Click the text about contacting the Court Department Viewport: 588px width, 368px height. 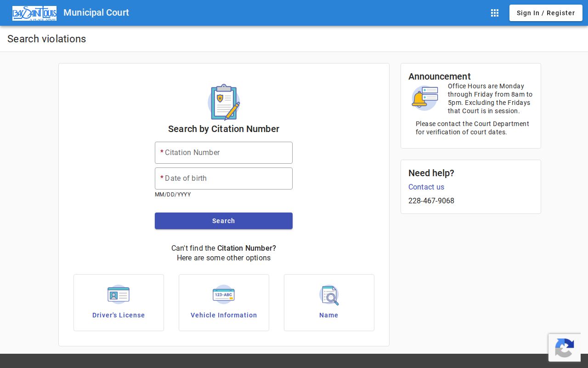tap(472, 128)
